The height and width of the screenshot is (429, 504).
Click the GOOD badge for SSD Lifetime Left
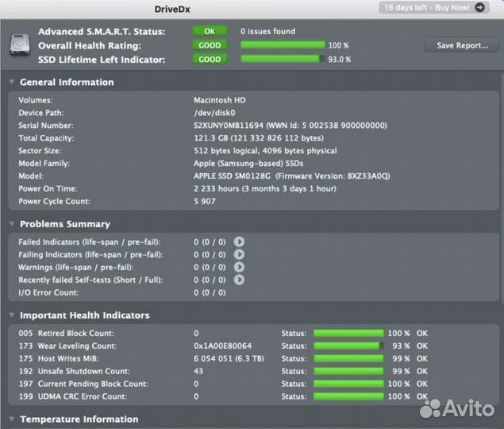pyautogui.click(x=210, y=59)
